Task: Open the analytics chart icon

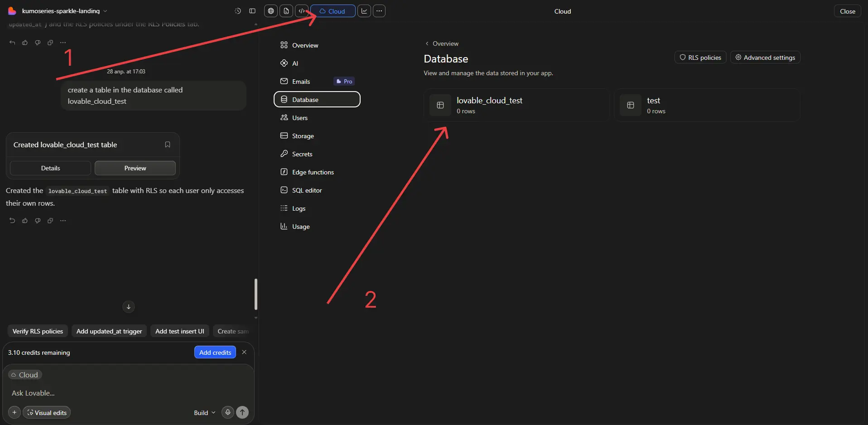Action: point(364,11)
